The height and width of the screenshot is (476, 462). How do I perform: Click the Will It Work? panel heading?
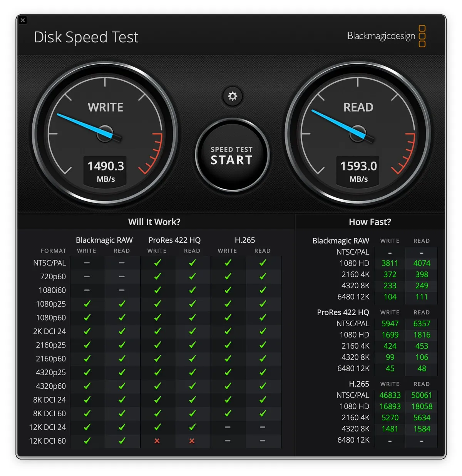click(154, 222)
